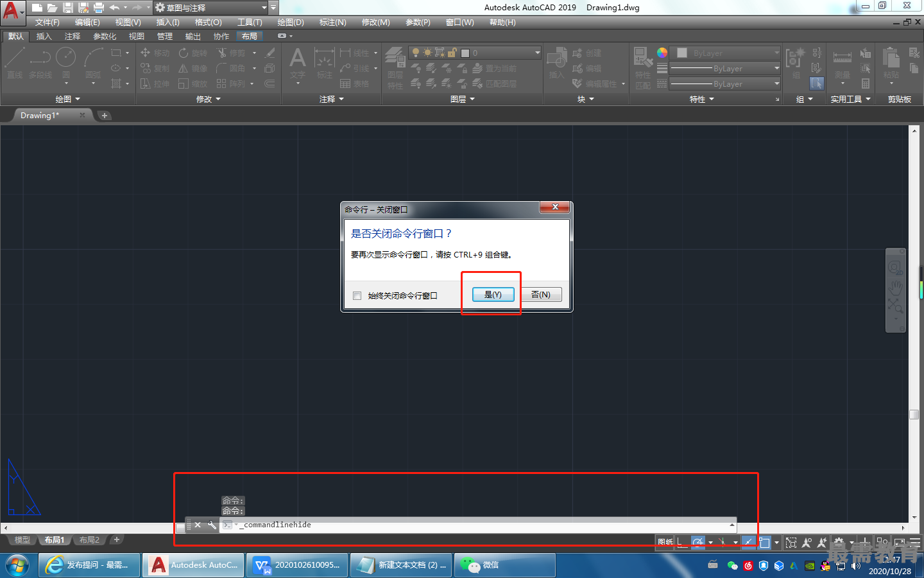The image size is (924, 578).
Task: Click the 拉伸 stretch tool
Action: coord(155,83)
